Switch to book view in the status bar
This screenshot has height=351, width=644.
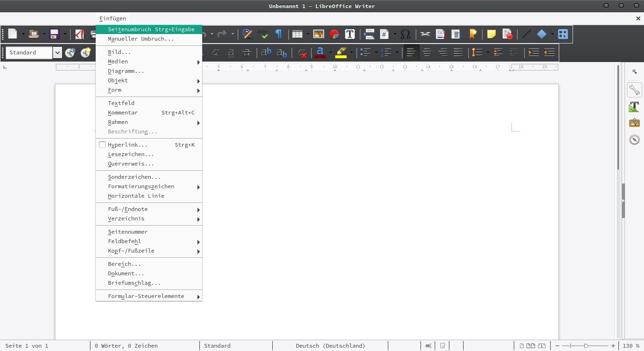click(542, 346)
